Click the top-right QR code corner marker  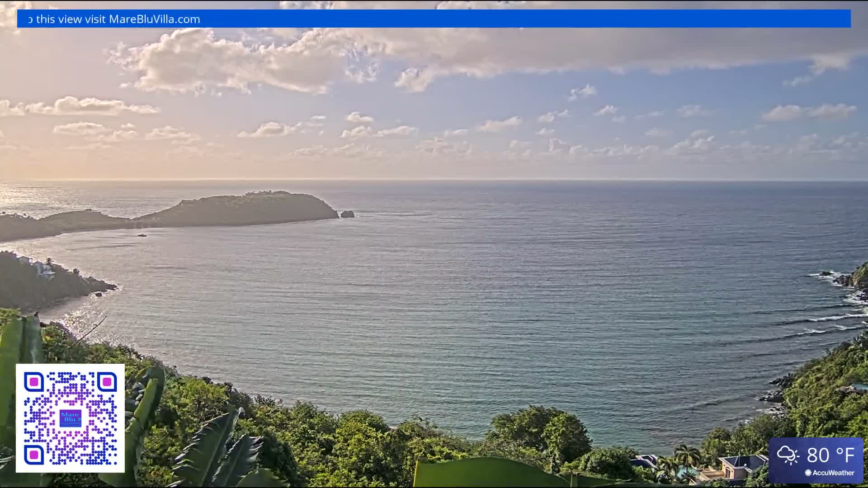[x=106, y=381]
